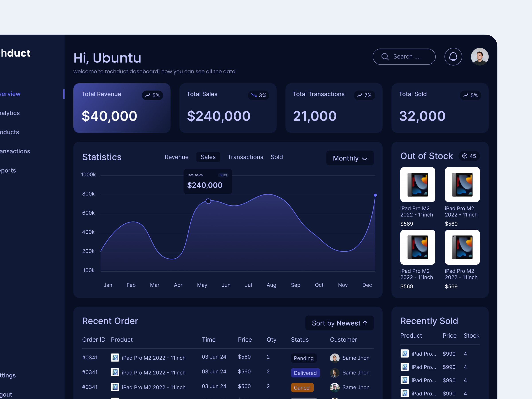Open the Monthly timeframe dropdown
Viewport: 532px width, 399px height.
coord(350,158)
